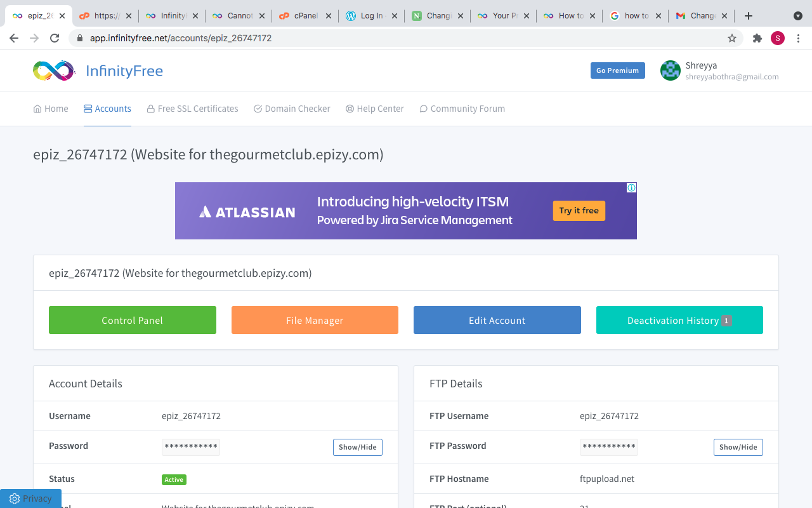Toggle Show/Hide for the FTP password
The width and height of the screenshot is (812, 508).
[x=738, y=447]
